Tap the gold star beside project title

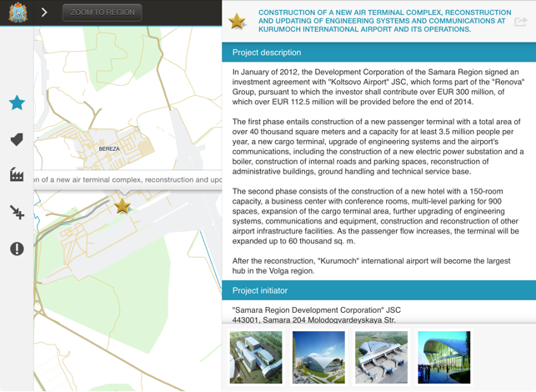click(x=237, y=21)
